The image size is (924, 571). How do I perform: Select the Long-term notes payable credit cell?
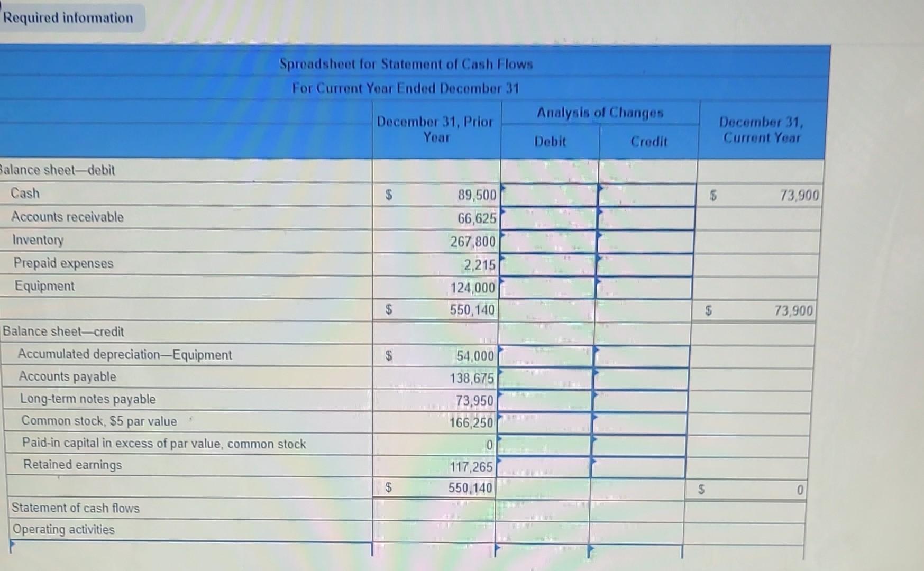coord(641,401)
